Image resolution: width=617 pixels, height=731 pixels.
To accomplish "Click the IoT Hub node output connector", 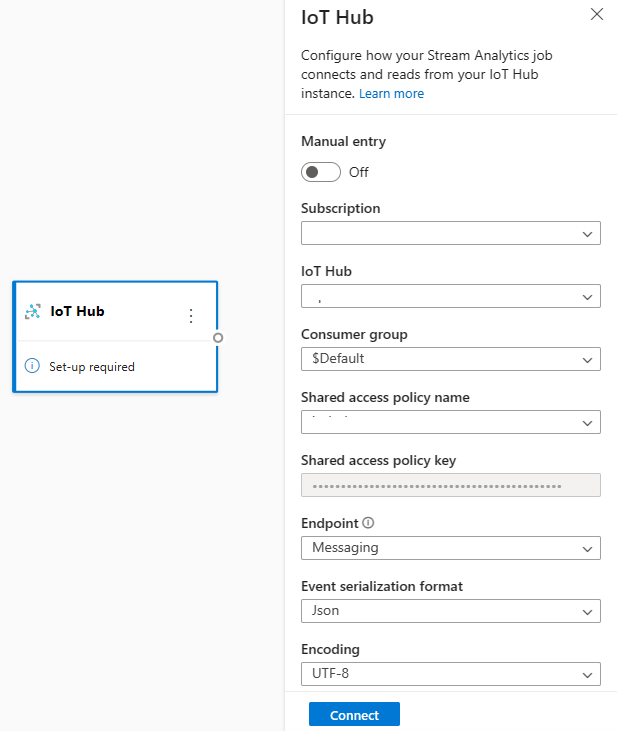I will coord(218,338).
